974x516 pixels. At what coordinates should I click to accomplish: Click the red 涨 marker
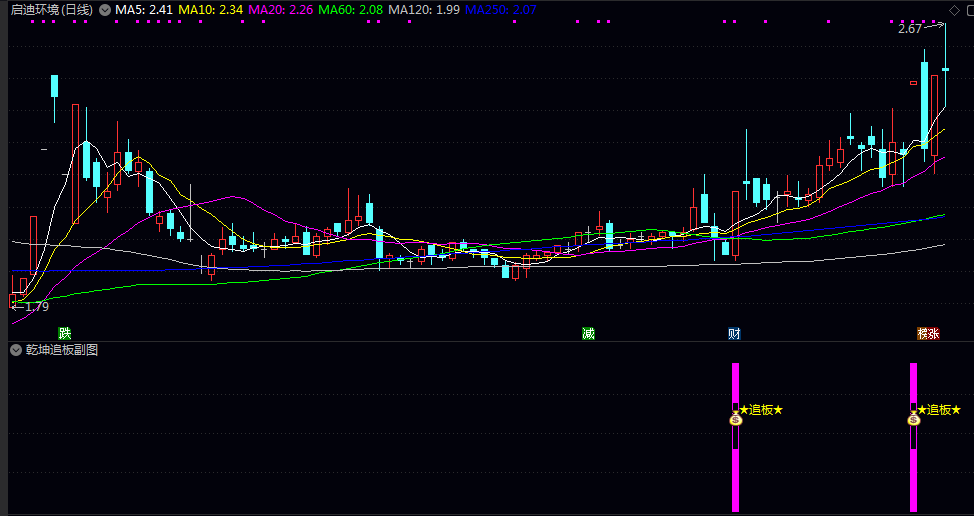[x=934, y=333]
